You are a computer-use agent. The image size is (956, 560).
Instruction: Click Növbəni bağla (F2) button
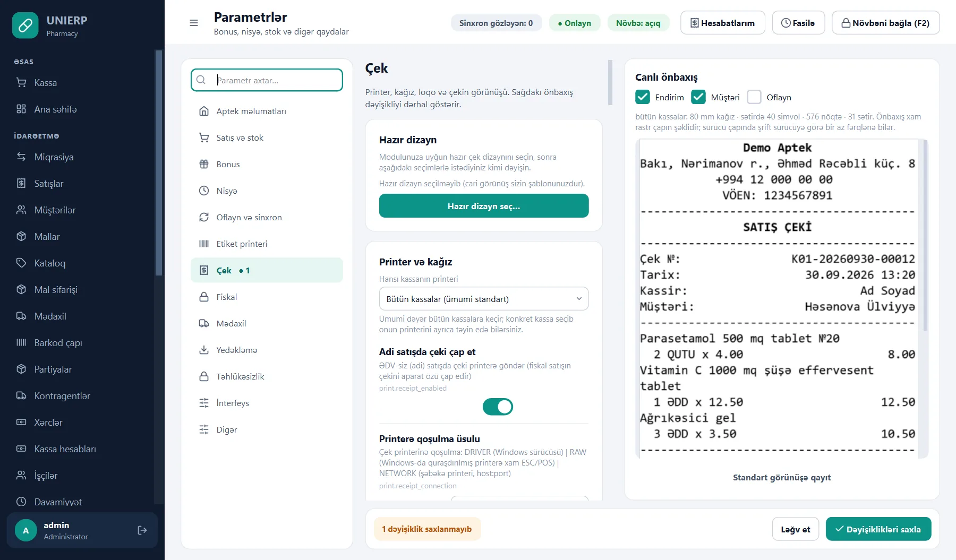click(886, 23)
